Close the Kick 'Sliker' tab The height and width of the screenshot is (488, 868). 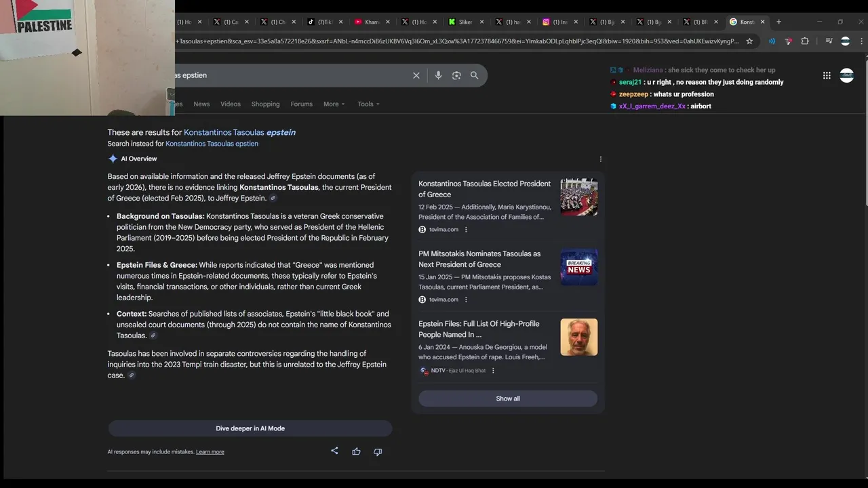coord(482,22)
